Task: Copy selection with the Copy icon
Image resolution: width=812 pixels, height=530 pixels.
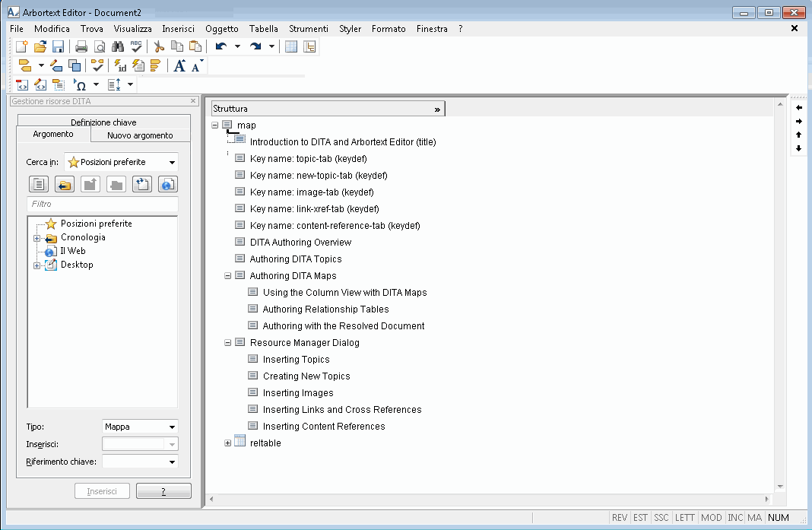Action: [x=177, y=46]
